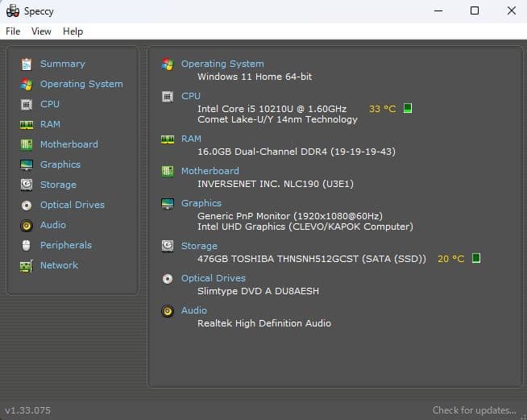
Task: Click the 33 °C CPU temperature value
Action: [x=383, y=109]
